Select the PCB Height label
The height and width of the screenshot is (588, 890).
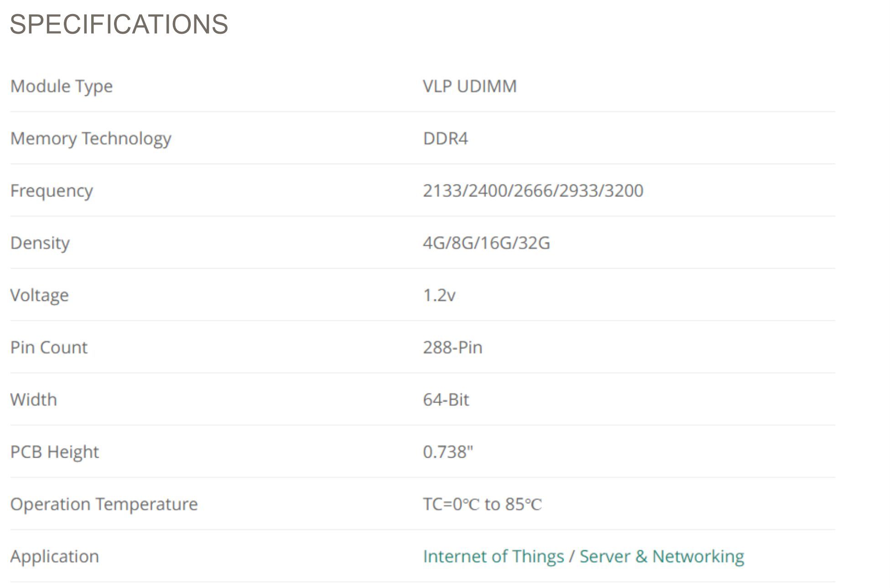tap(55, 452)
